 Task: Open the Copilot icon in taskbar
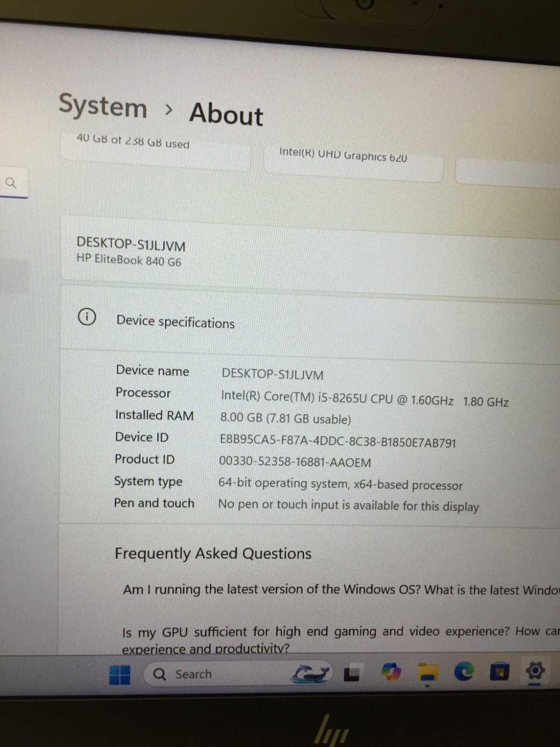pos(392,672)
